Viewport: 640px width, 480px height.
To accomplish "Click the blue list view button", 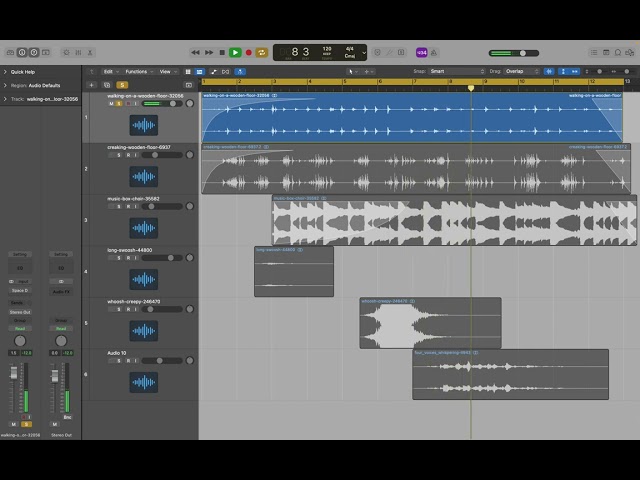I will click(x=200, y=71).
